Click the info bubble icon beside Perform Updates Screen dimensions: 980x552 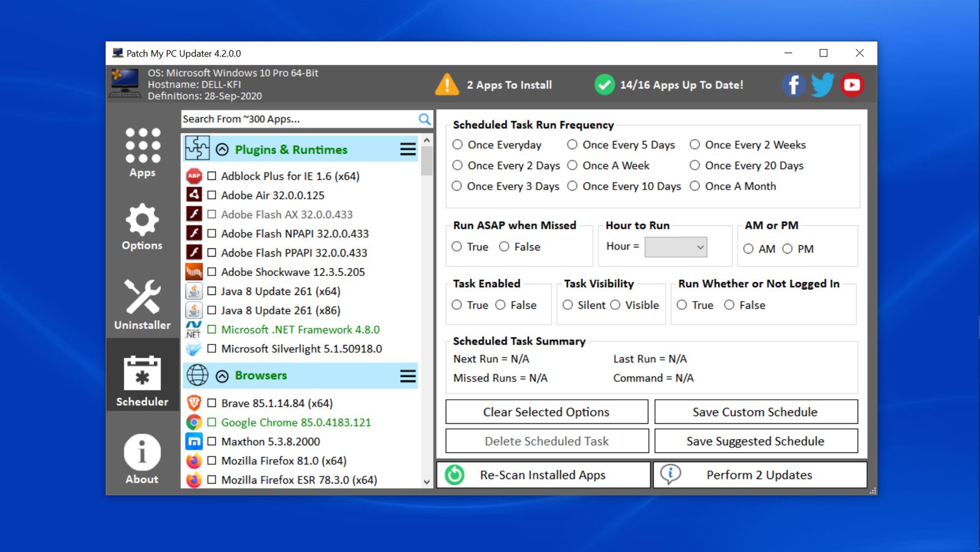[671, 474]
